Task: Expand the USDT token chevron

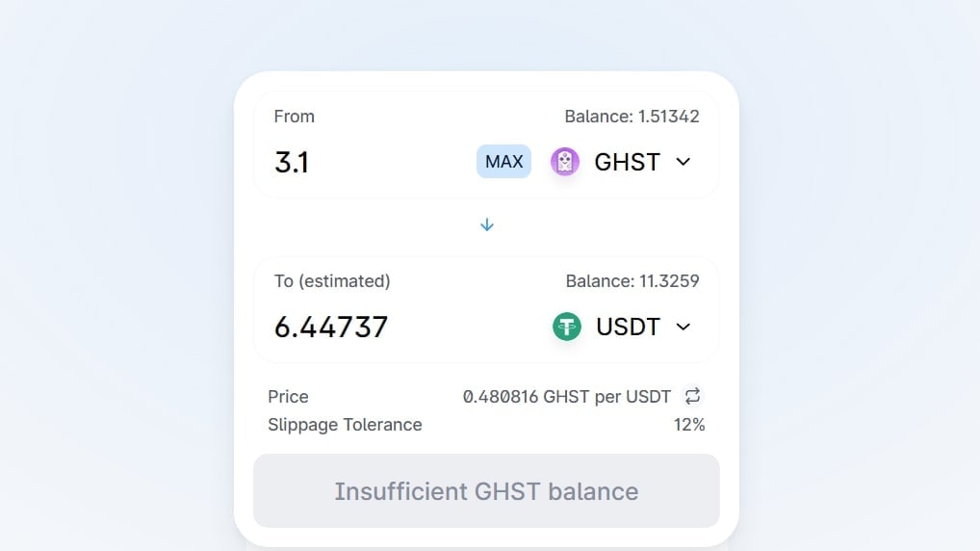Action: coord(683,327)
